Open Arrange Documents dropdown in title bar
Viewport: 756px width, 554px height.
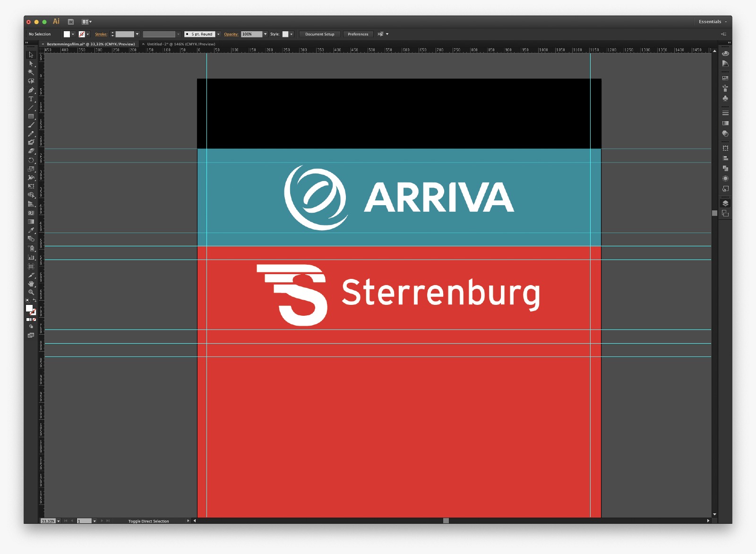[x=86, y=22]
